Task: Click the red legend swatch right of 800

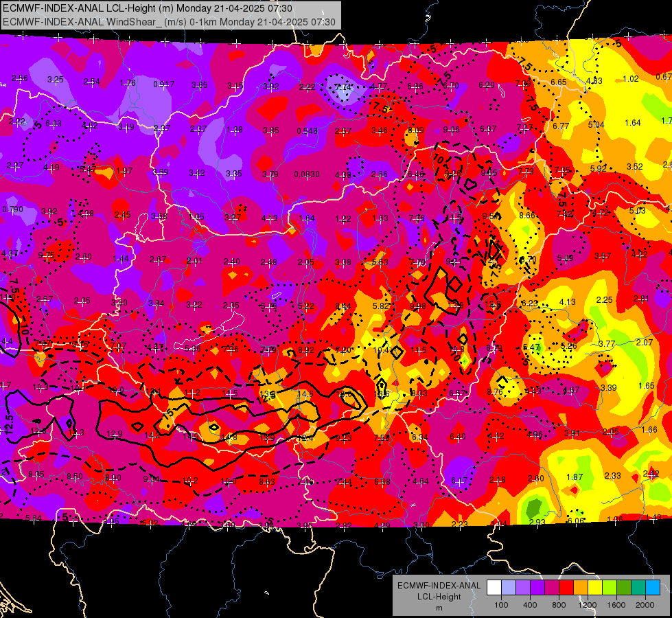Action: (x=566, y=588)
